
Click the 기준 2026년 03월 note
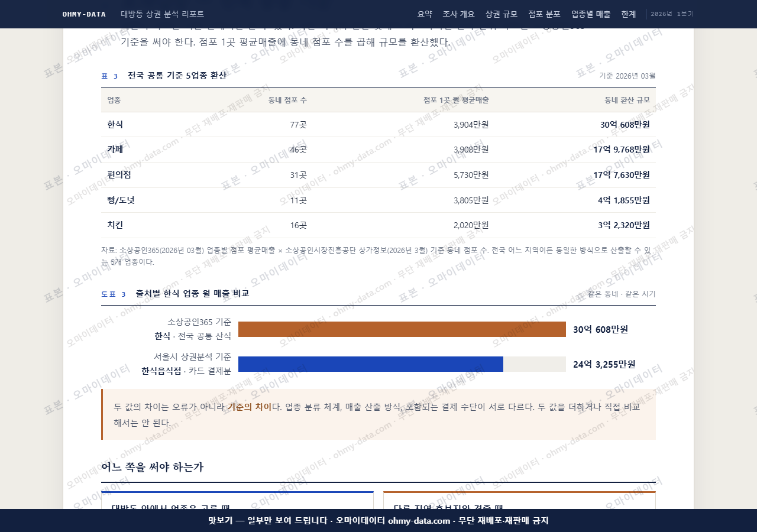pos(627,76)
